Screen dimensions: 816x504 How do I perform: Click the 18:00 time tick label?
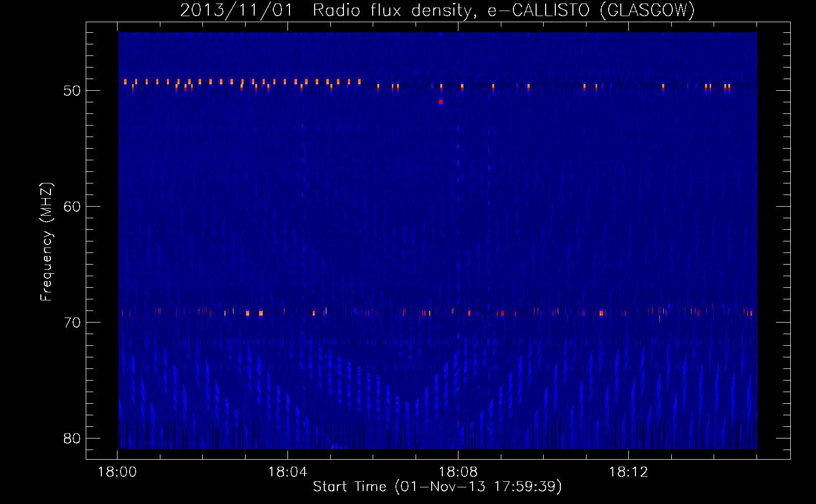pos(117,472)
